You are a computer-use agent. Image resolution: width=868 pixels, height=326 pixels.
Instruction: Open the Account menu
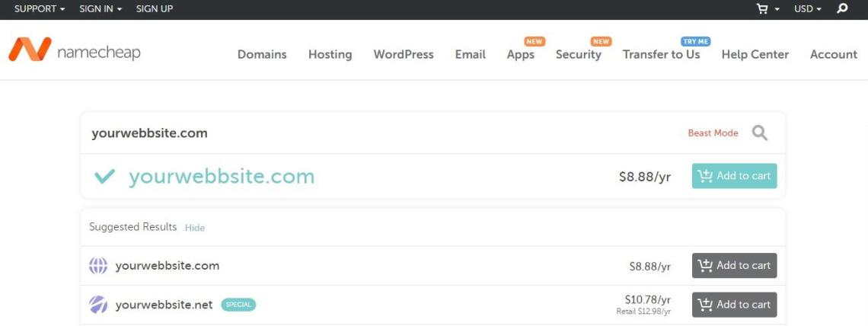(x=834, y=54)
